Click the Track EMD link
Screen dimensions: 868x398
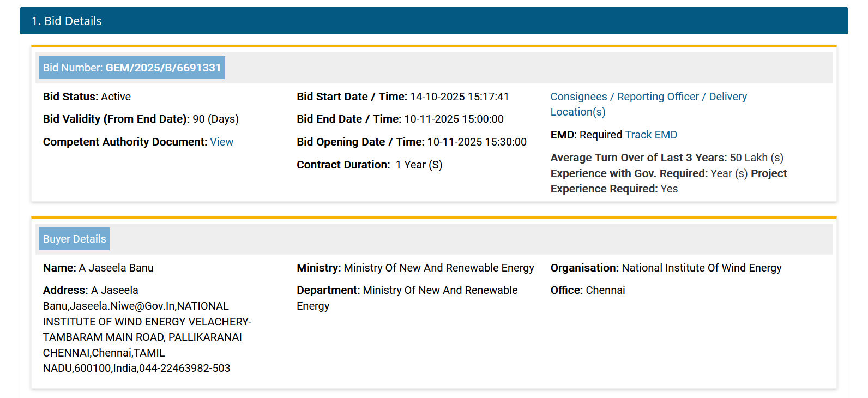[x=651, y=135]
